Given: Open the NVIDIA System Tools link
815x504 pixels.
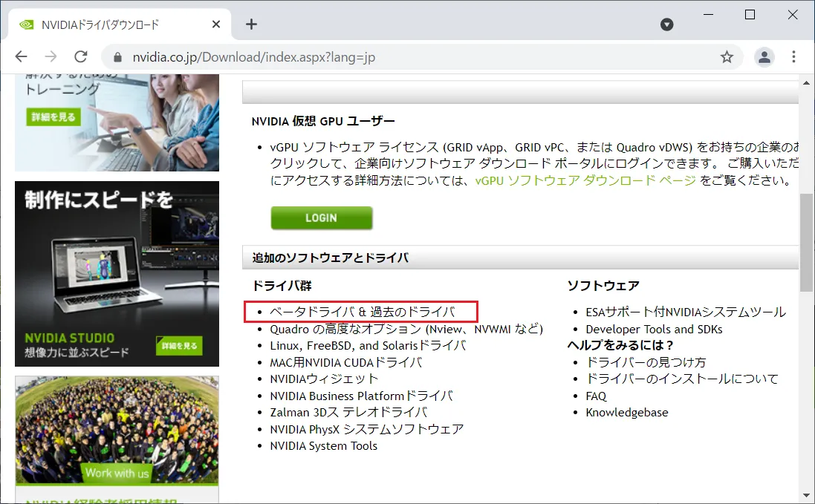Looking at the screenshot, I should 323,446.
